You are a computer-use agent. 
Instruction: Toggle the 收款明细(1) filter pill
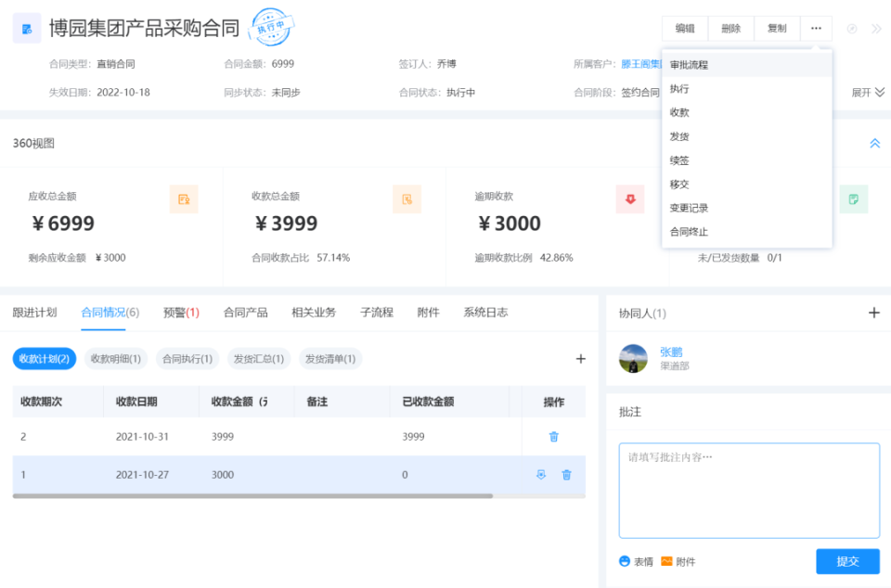click(116, 359)
